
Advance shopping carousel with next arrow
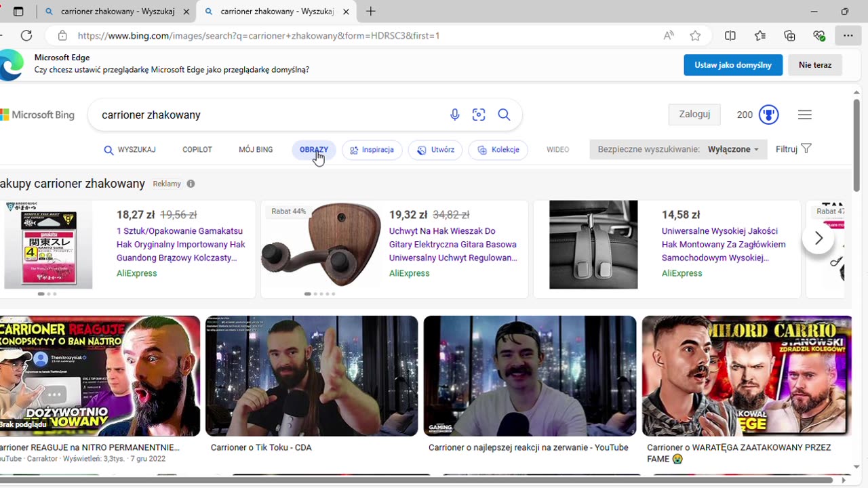[x=818, y=238]
